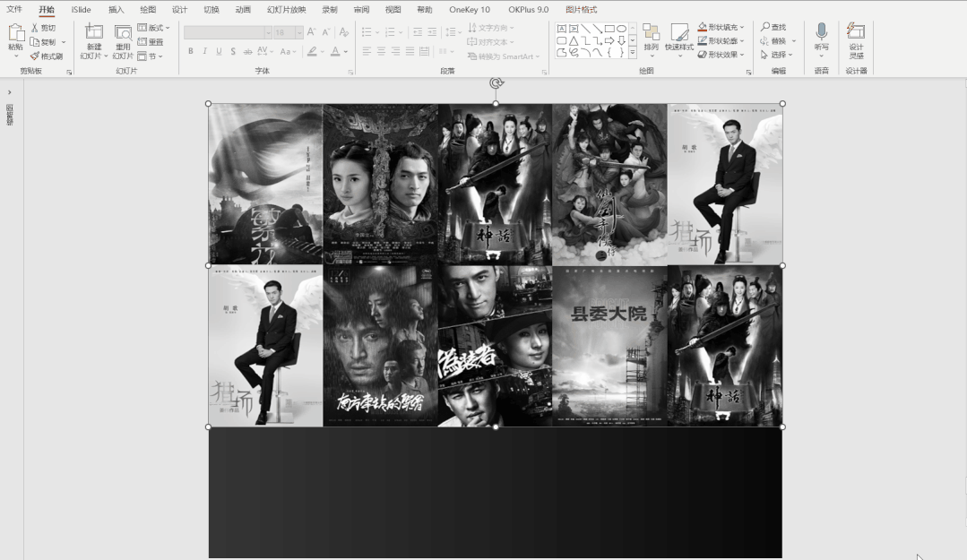Switch to the Insert (插入) tab
The image size is (967, 560).
coord(116,9)
